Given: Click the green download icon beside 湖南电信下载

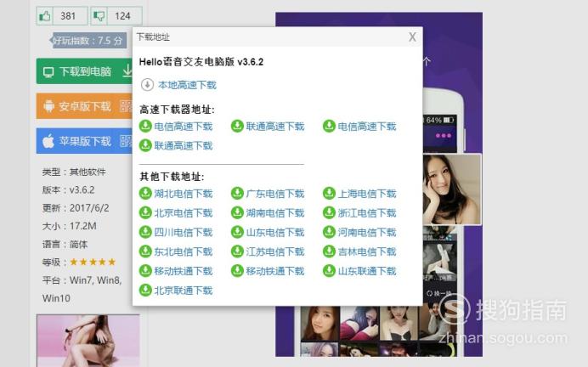Looking at the screenshot, I should tap(237, 212).
